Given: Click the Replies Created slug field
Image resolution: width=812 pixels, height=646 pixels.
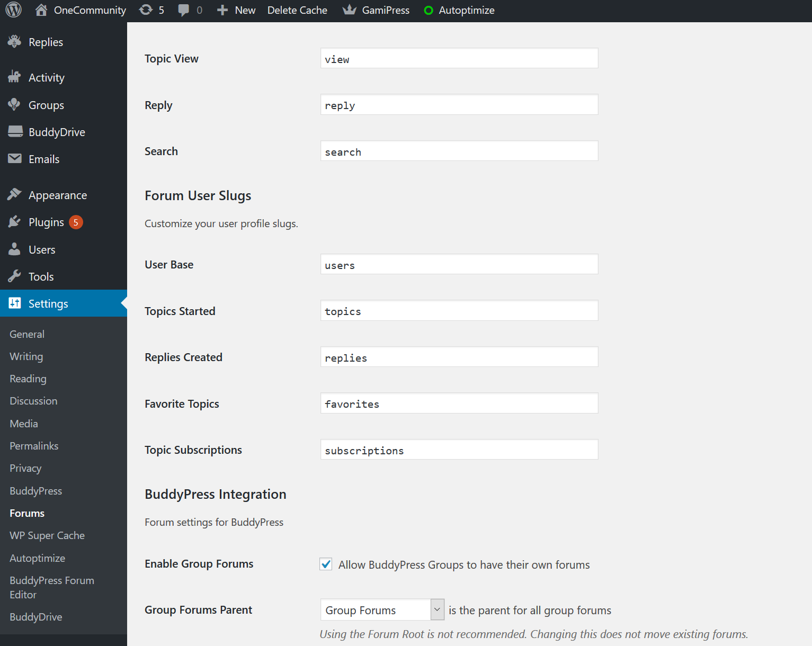Looking at the screenshot, I should pos(459,357).
